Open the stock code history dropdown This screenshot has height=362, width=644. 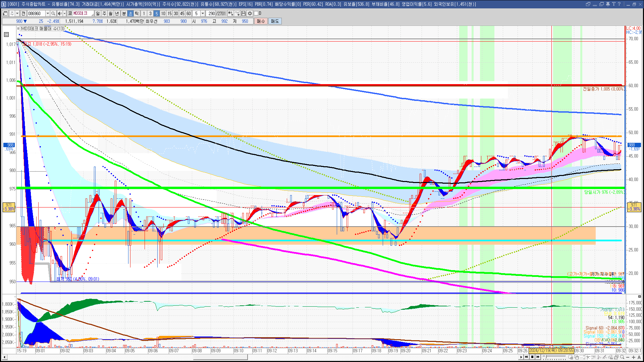pyautogui.click(x=48, y=13)
